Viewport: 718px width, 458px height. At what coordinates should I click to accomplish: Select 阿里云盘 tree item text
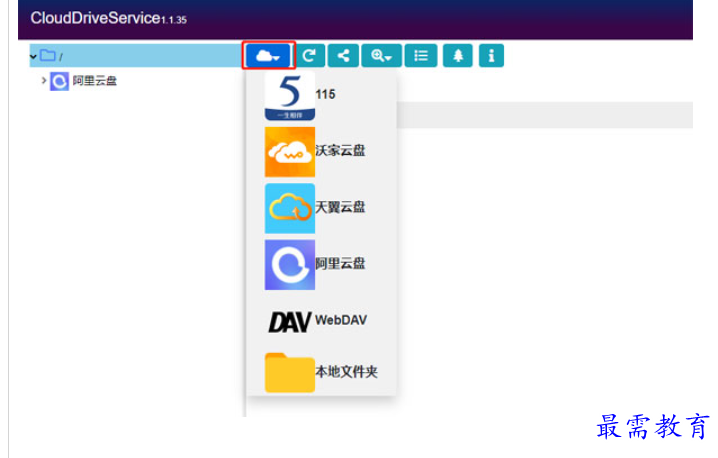click(x=95, y=81)
